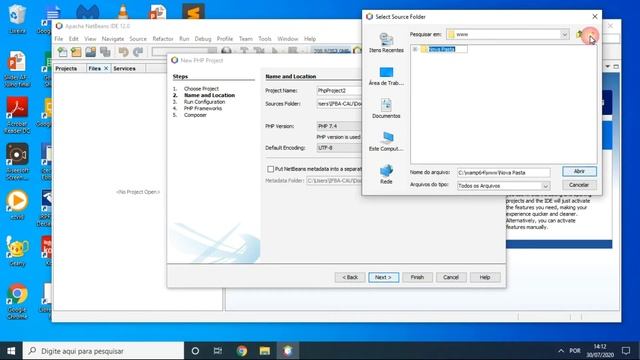The height and width of the screenshot is (360, 640).
Task: Open the Windows Start menu
Action: [x=11, y=351]
